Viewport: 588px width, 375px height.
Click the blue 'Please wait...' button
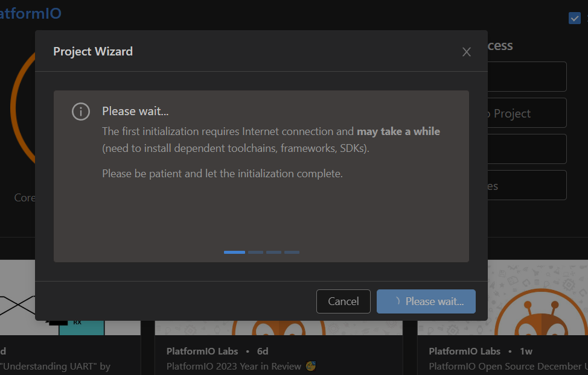click(x=426, y=301)
